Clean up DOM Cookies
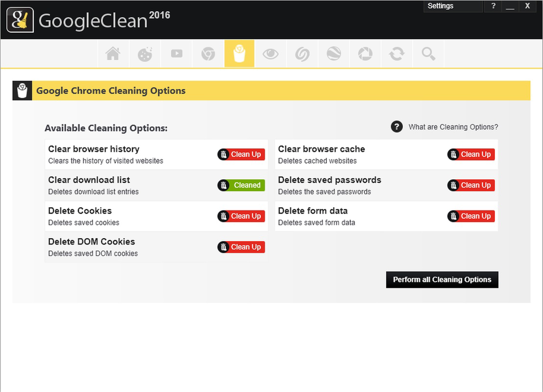Image resolution: width=543 pixels, height=392 pixels. (x=241, y=247)
